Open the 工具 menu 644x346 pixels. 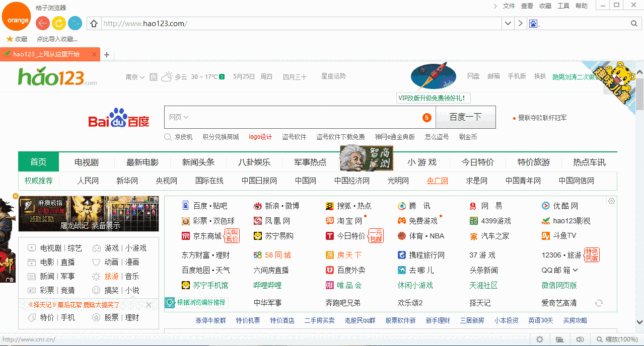[563, 6]
